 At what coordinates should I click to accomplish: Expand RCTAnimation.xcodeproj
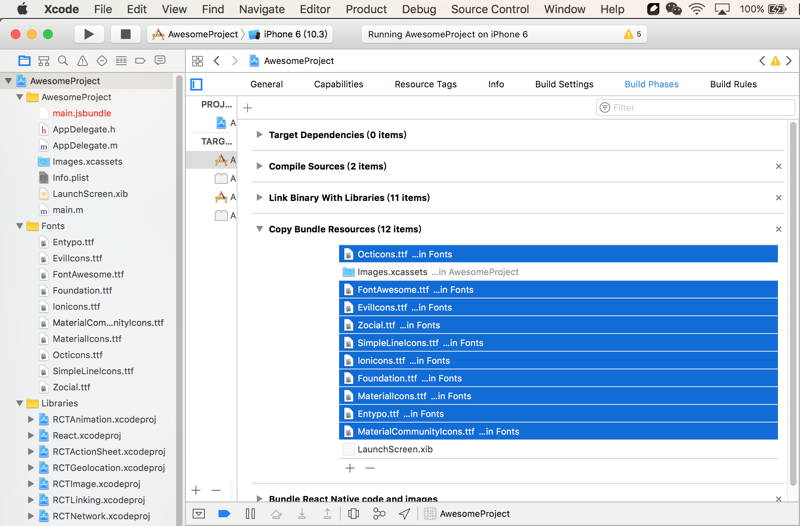click(x=31, y=419)
